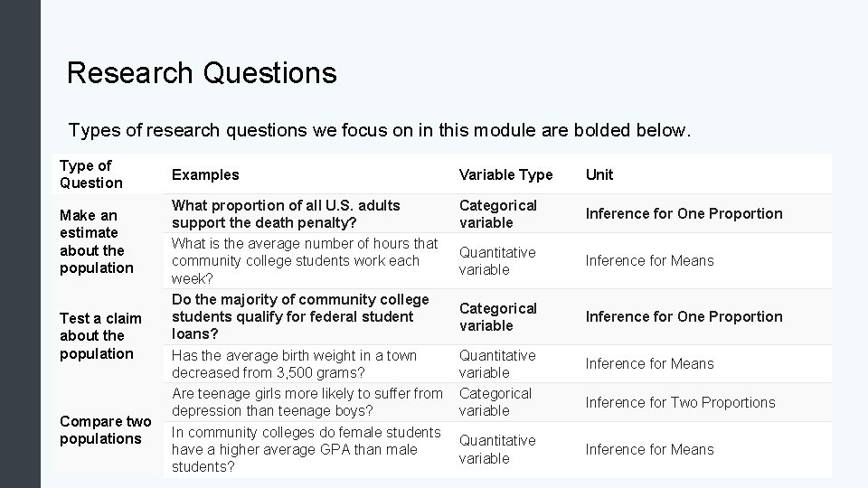Select the 'Inference for Two Proportions' cell
Image resolution: width=868 pixels, height=488 pixels.
click(680, 402)
